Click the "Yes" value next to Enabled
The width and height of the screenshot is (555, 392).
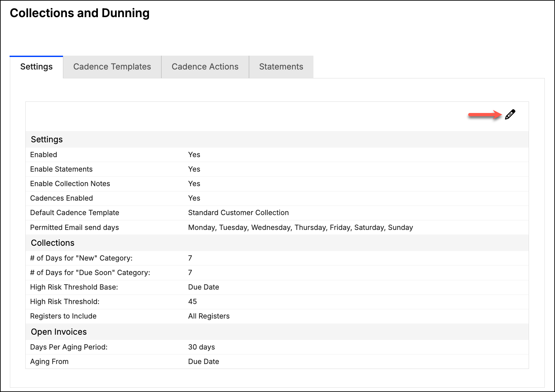(x=194, y=154)
